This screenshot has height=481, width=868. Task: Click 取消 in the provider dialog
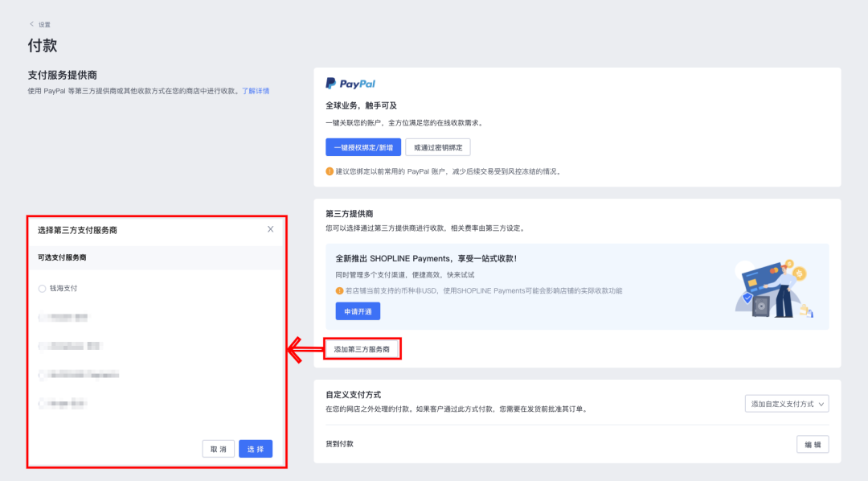click(217, 449)
